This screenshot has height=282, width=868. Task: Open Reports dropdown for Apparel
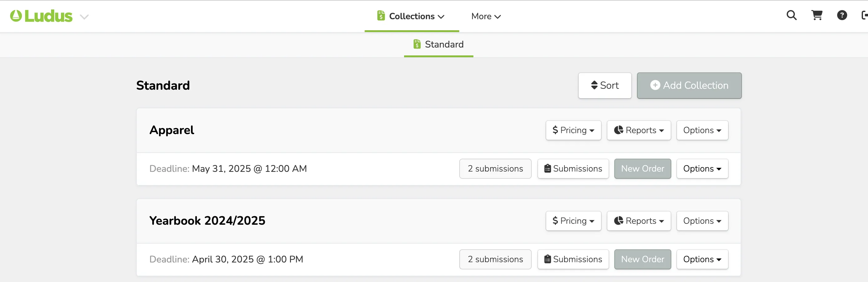click(x=639, y=130)
